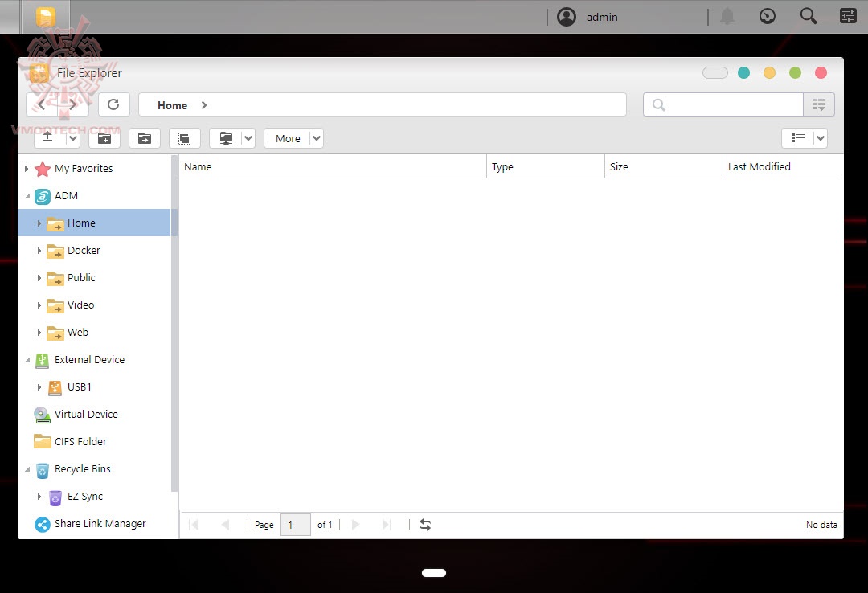Focus the file search field
The height and width of the screenshot is (593, 868).
click(723, 104)
